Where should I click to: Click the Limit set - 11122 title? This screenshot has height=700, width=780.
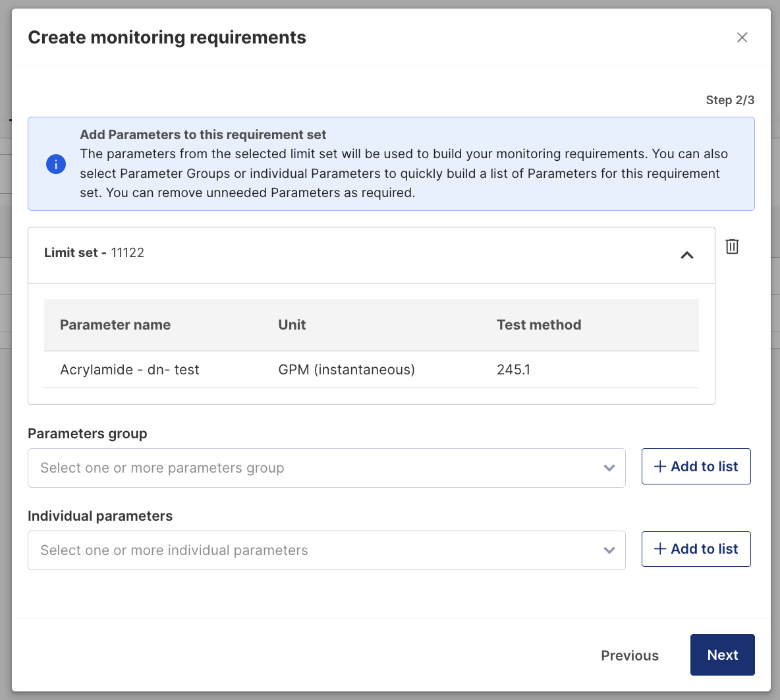pos(94,252)
